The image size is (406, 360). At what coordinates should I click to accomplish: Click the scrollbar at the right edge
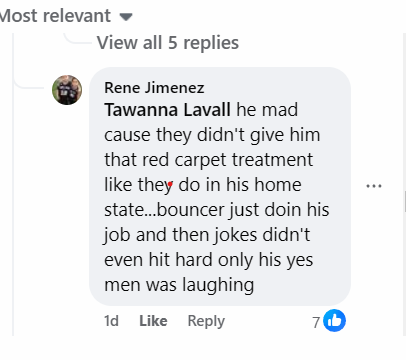(x=405, y=201)
